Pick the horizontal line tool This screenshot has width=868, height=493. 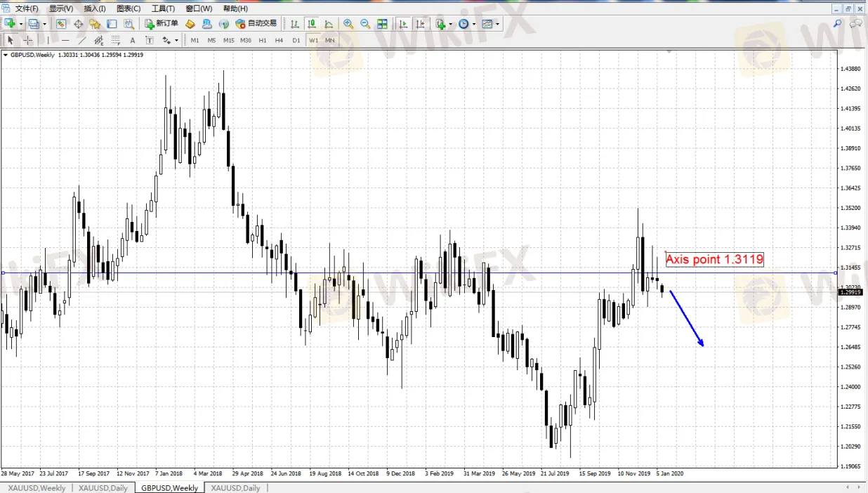click(65, 41)
